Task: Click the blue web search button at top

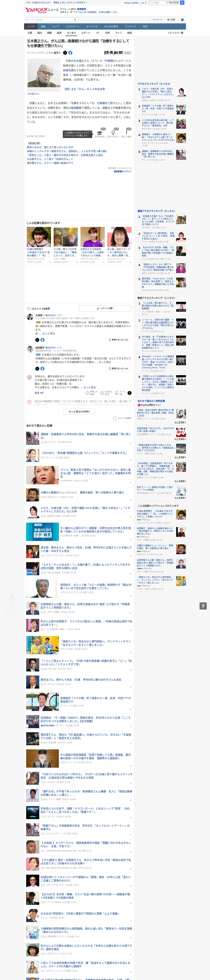Action: [x=182, y=3]
